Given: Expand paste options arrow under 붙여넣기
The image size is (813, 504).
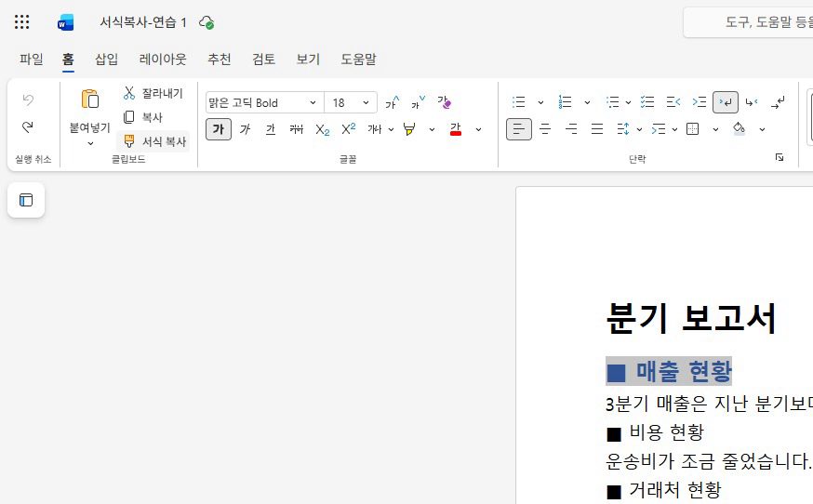Looking at the screenshot, I should click(x=90, y=143).
